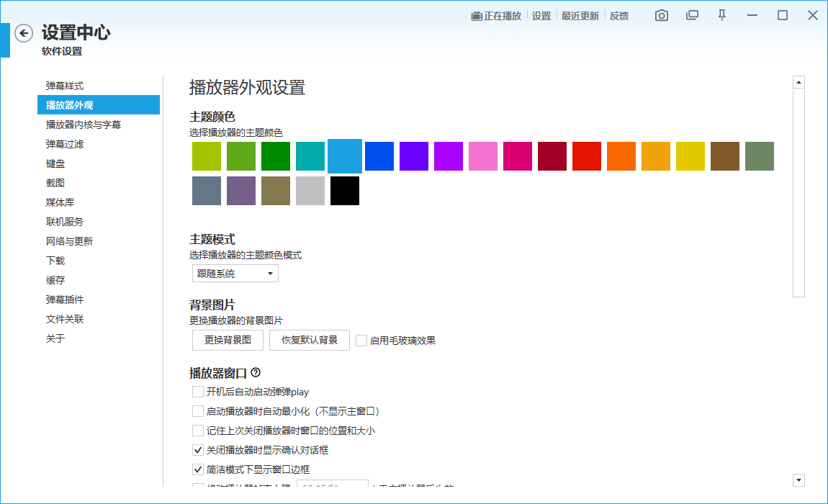Screen dimensions: 828x504
Task: Open 设置 in the top bar
Action: (x=541, y=16)
